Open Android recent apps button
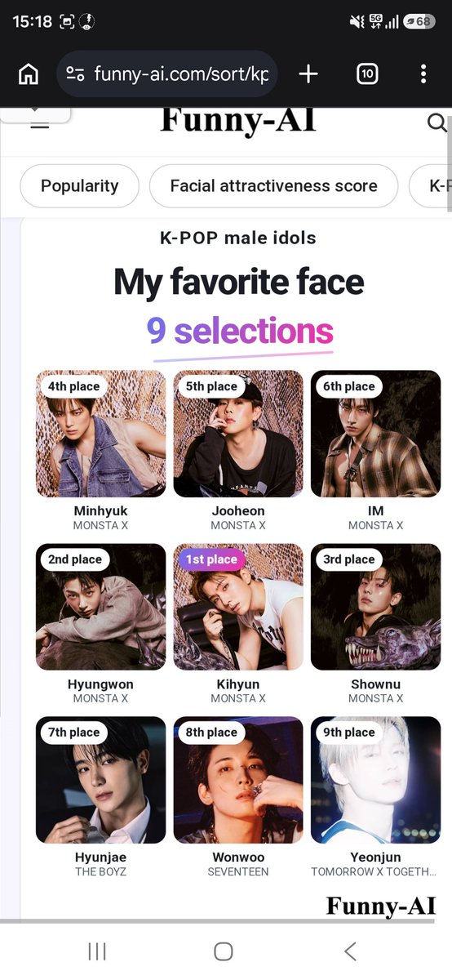 [x=97, y=951]
